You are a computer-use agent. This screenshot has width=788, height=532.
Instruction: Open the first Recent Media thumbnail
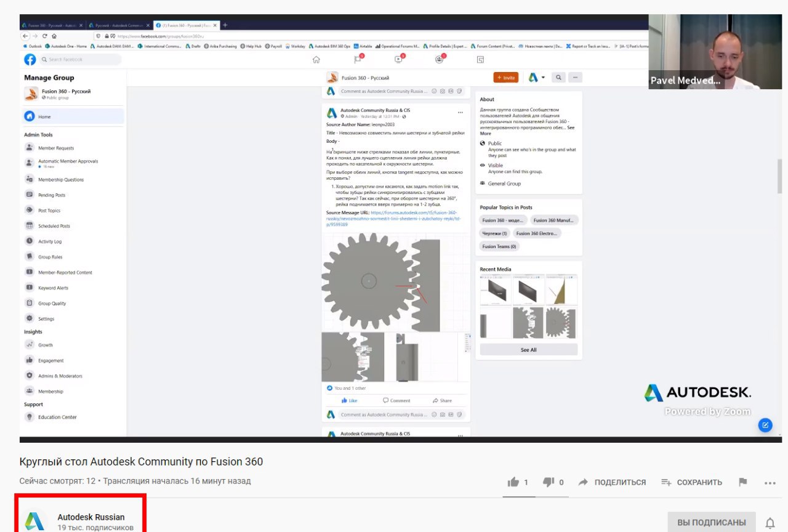[496, 290]
